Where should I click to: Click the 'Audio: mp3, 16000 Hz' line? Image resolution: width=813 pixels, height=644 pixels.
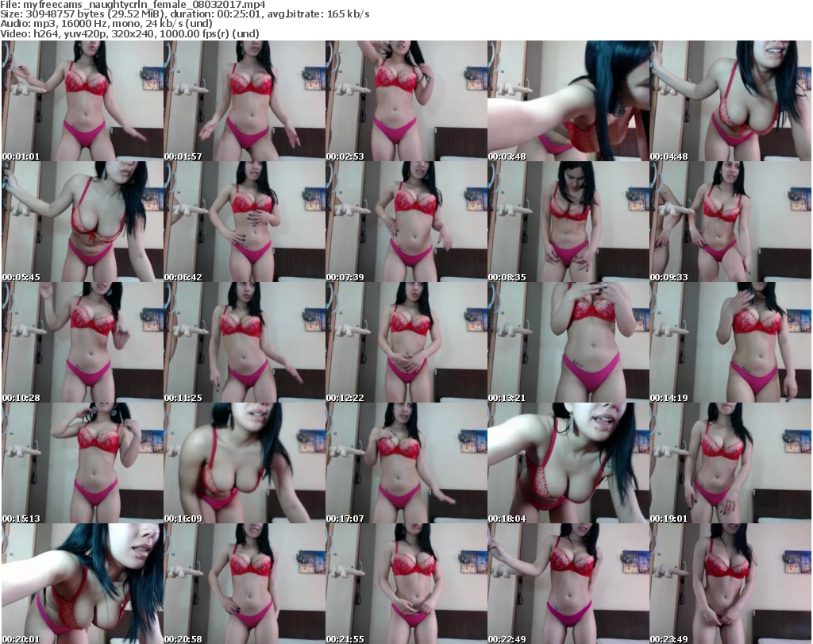click(x=106, y=24)
